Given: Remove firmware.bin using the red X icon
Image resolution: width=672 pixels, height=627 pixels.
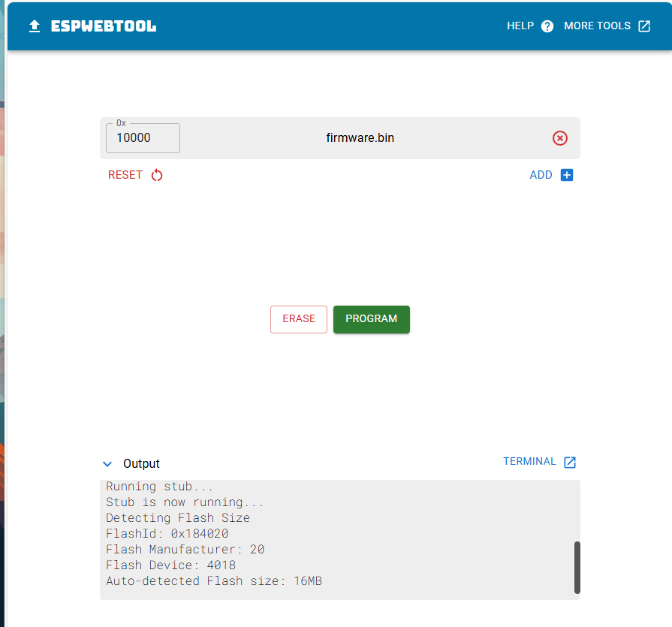Looking at the screenshot, I should 560,138.
